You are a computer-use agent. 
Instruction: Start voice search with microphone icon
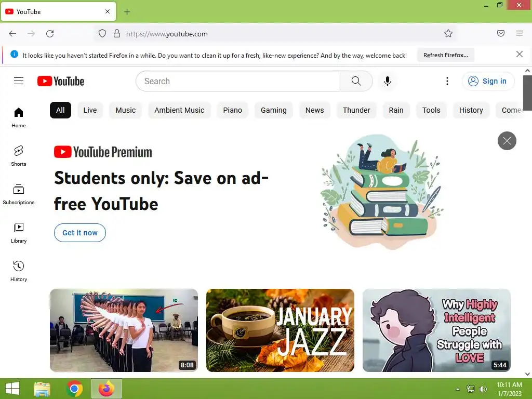coord(388,81)
